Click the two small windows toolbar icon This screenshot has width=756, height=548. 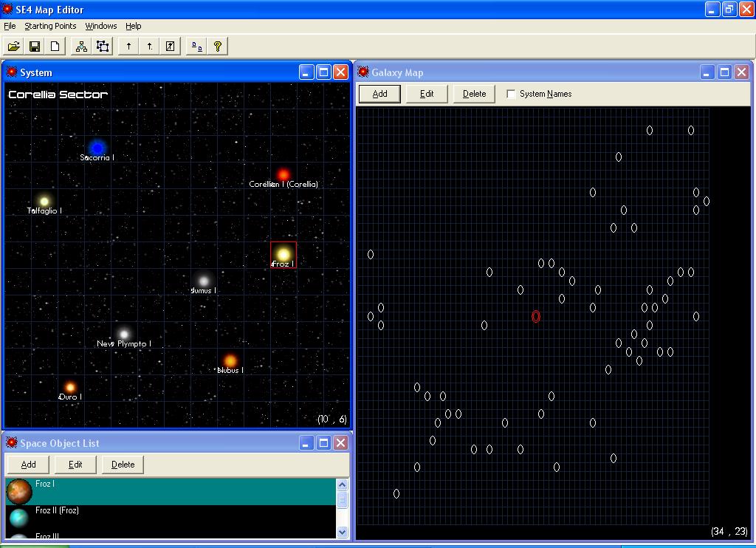point(197,47)
